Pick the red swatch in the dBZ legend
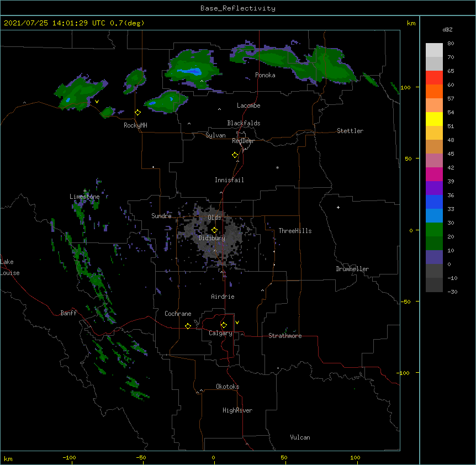This screenshot has width=476, height=465. coord(434,78)
